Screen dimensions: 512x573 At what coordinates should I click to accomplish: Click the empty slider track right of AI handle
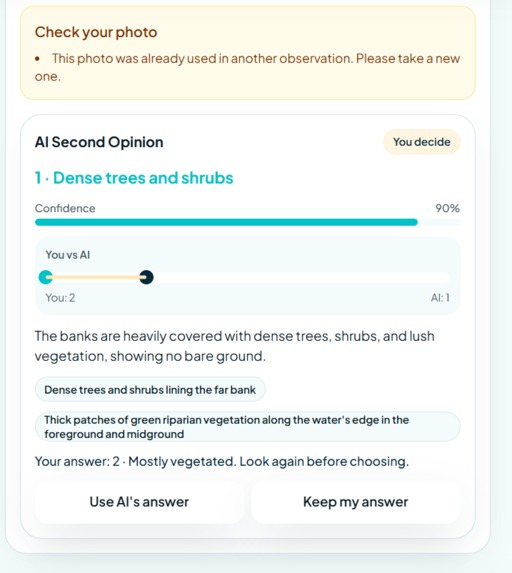(x=301, y=277)
